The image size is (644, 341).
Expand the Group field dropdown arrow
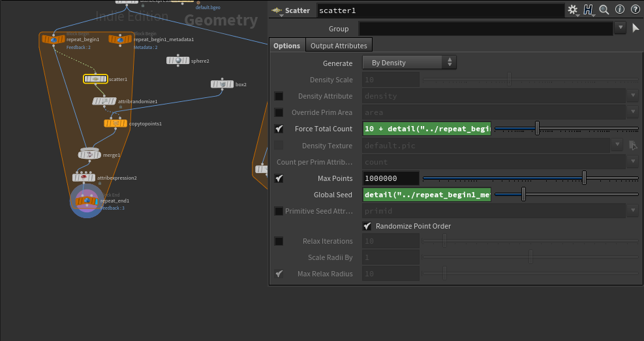(620, 28)
